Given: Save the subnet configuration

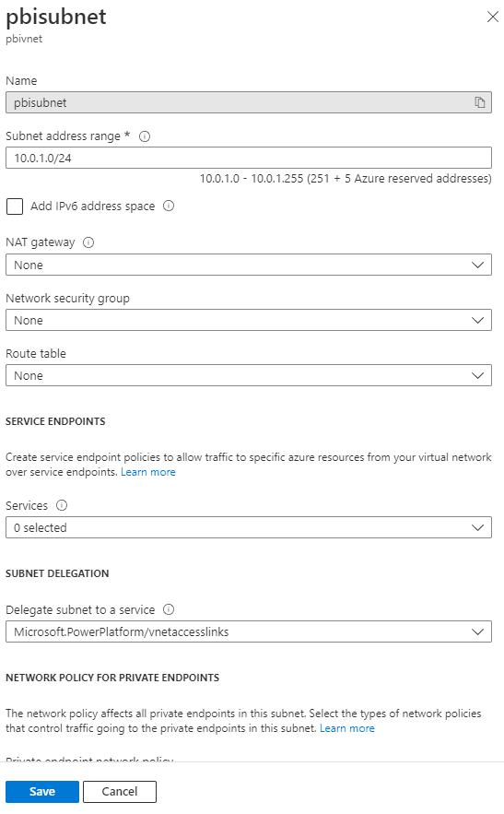Looking at the screenshot, I should pyautogui.click(x=42, y=792).
